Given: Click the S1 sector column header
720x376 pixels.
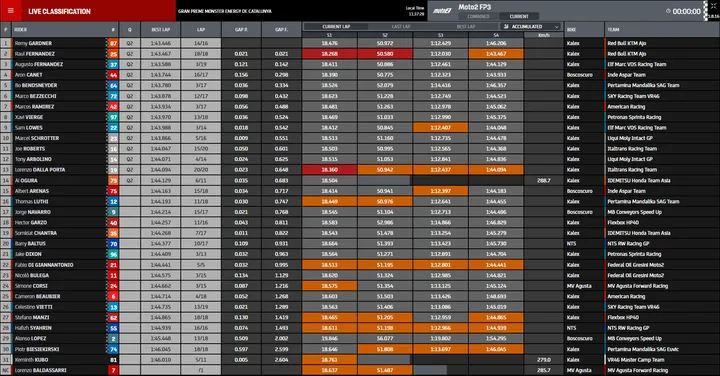Looking at the screenshot, I should pyautogui.click(x=329, y=35).
